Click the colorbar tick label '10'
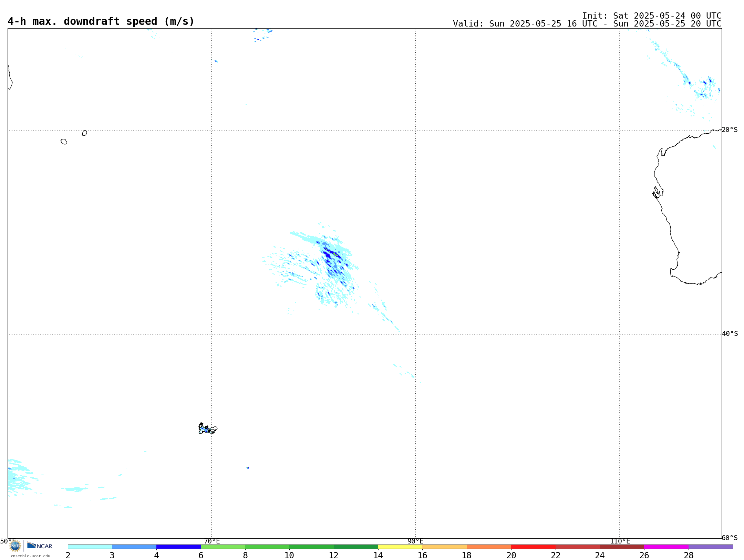This screenshot has height=560, width=744. click(x=289, y=555)
